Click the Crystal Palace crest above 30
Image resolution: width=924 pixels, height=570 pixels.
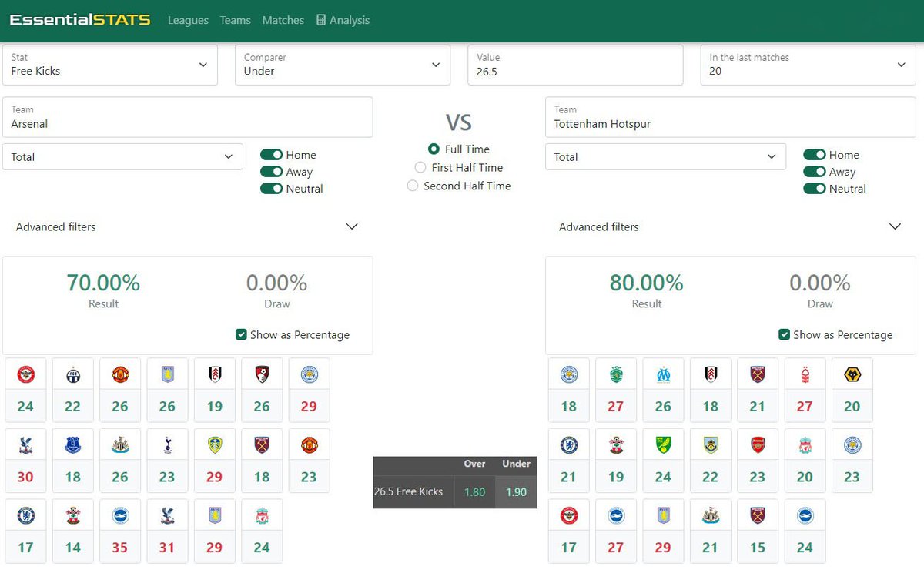[25, 445]
